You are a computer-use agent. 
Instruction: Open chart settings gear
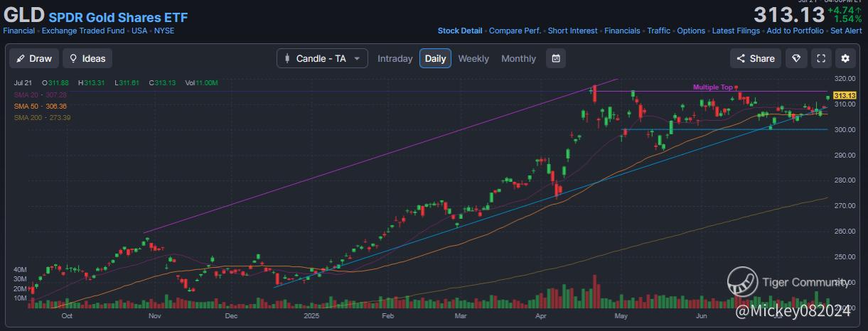(x=845, y=58)
